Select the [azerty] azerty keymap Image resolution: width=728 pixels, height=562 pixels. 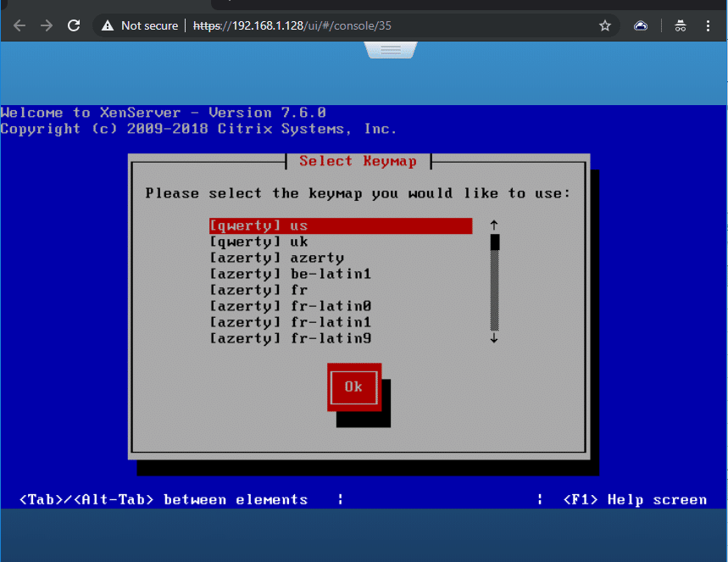(341, 258)
